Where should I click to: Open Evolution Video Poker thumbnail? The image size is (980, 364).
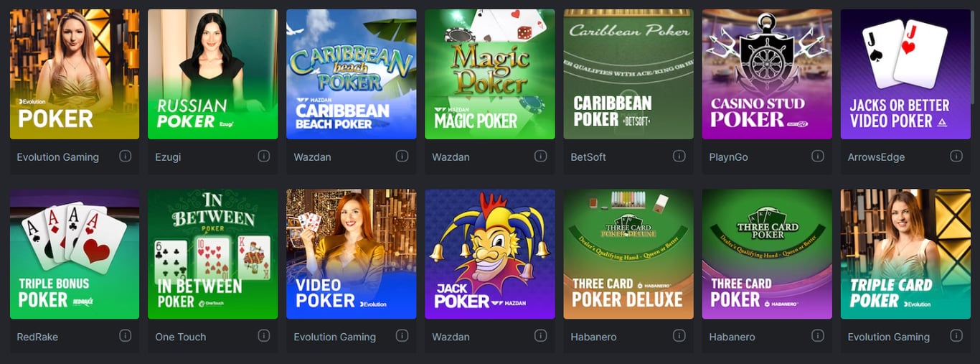coord(352,254)
